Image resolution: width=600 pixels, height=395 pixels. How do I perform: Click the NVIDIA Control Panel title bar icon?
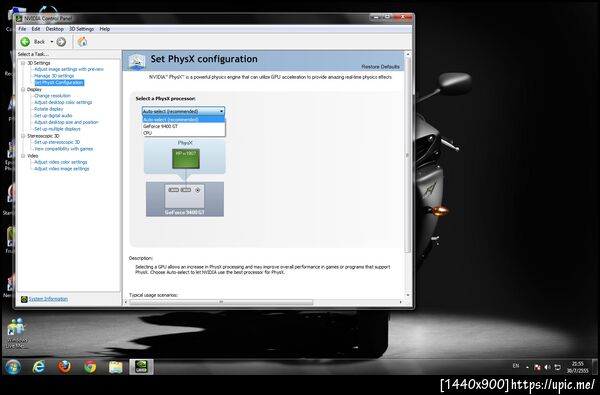coord(20,18)
